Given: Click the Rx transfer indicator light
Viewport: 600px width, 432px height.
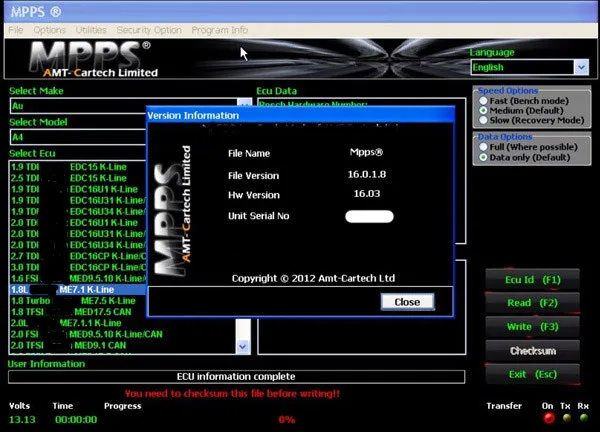Looking at the screenshot, I should [x=584, y=418].
